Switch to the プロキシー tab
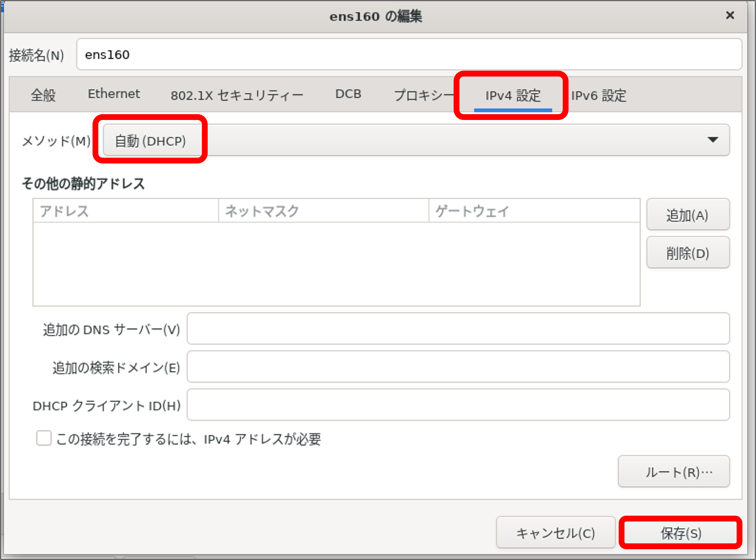The image size is (756, 560). [423, 95]
